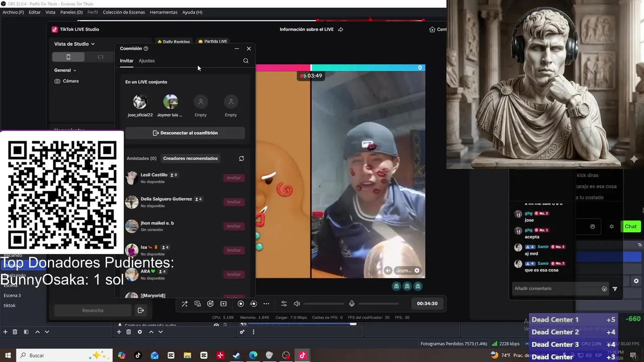Refresh the recommended creators list

pos(242,158)
